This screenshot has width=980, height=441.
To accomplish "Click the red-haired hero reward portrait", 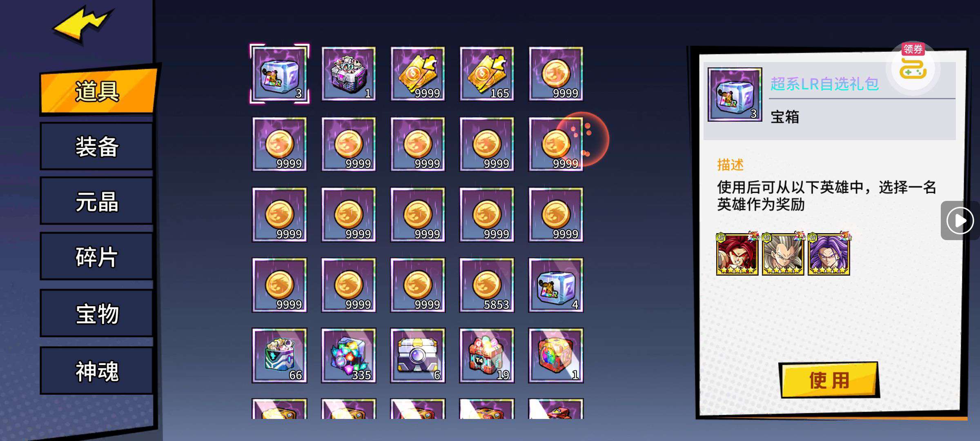I will (x=737, y=254).
